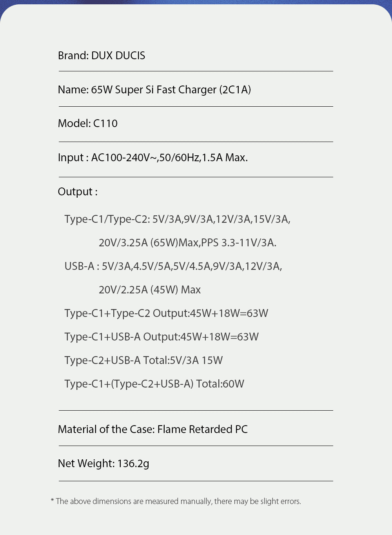Click the divider line below Brand

tap(196, 71)
